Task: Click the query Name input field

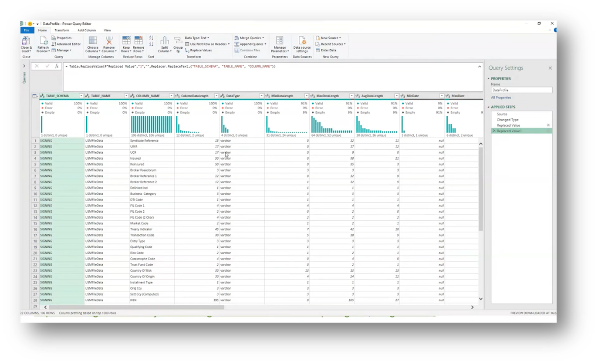Action: (521, 90)
